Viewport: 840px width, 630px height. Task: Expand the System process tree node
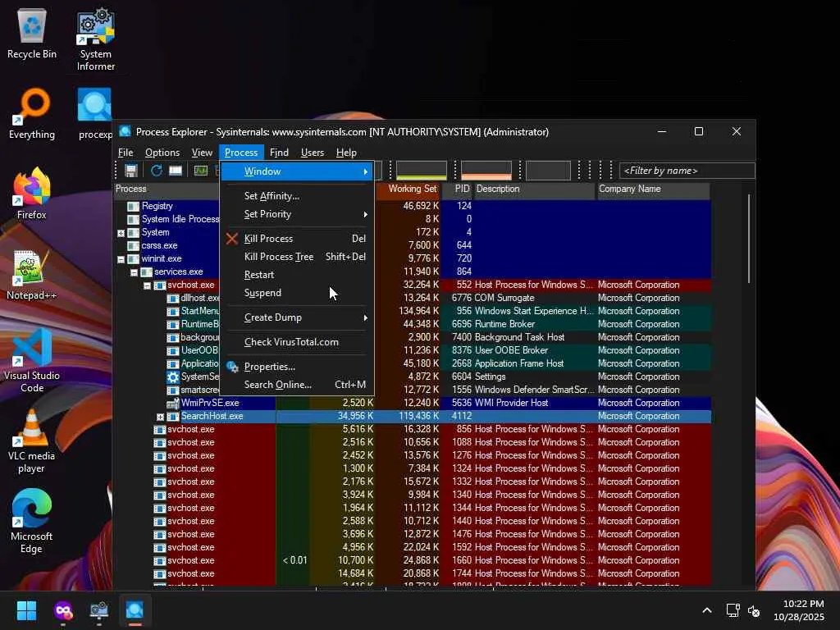[121, 233]
